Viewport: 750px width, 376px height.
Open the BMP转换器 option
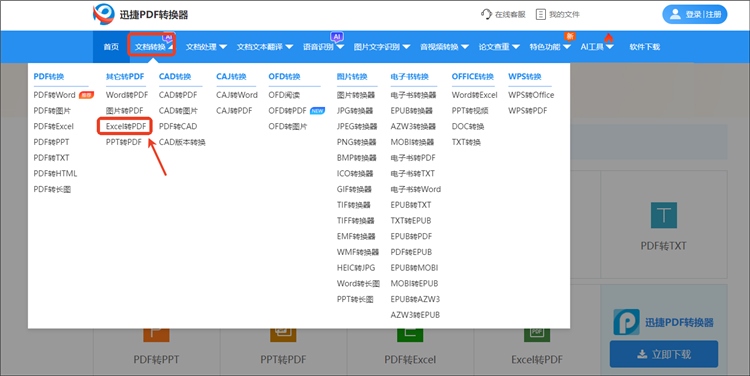[x=356, y=158]
